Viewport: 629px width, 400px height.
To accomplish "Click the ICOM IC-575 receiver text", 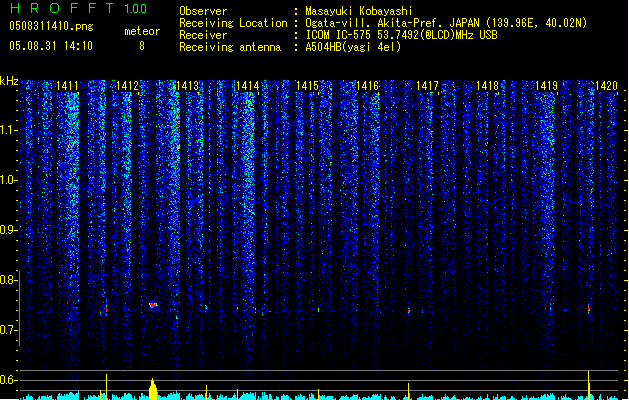I will (x=401, y=35).
